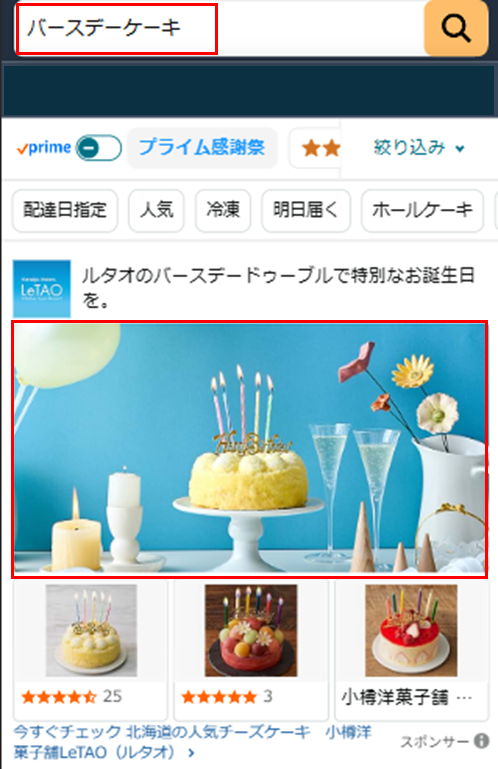Open the yellow cheesecake product with 25 reviews
The height and width of the screenshot is (769, 498).
point(91,649)
